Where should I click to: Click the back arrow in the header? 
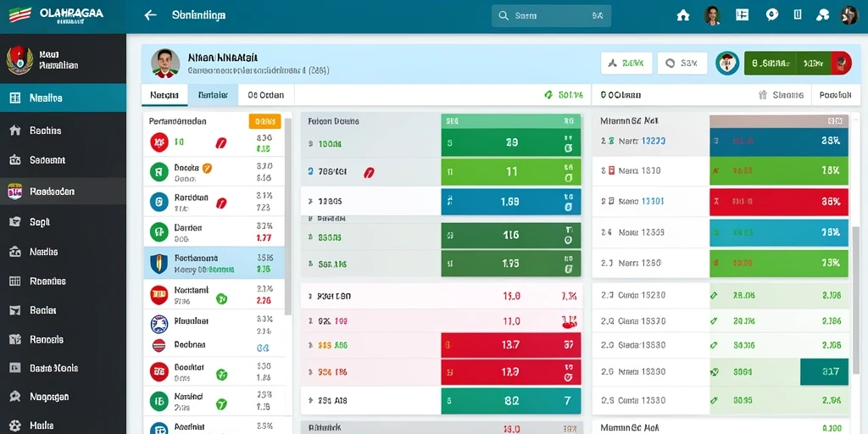[x=150, y=15]
